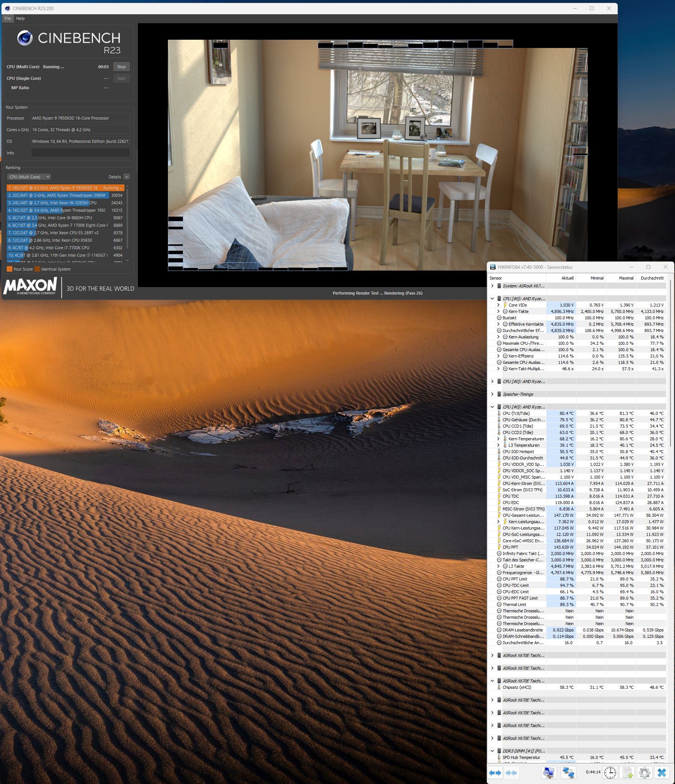Click the lightning icon beside Core VIDs
Screen dimensions: 675x784
(x=505, y=305)
